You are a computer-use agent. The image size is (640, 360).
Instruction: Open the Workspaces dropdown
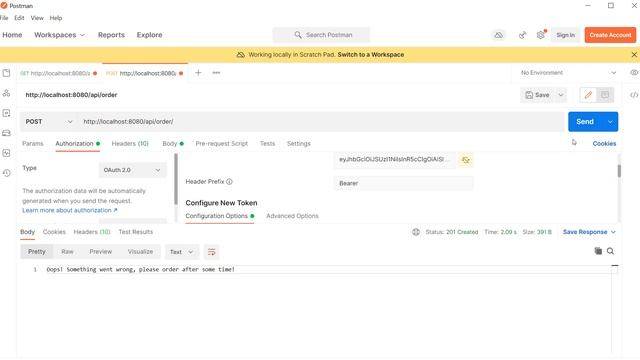pos(60,35)
